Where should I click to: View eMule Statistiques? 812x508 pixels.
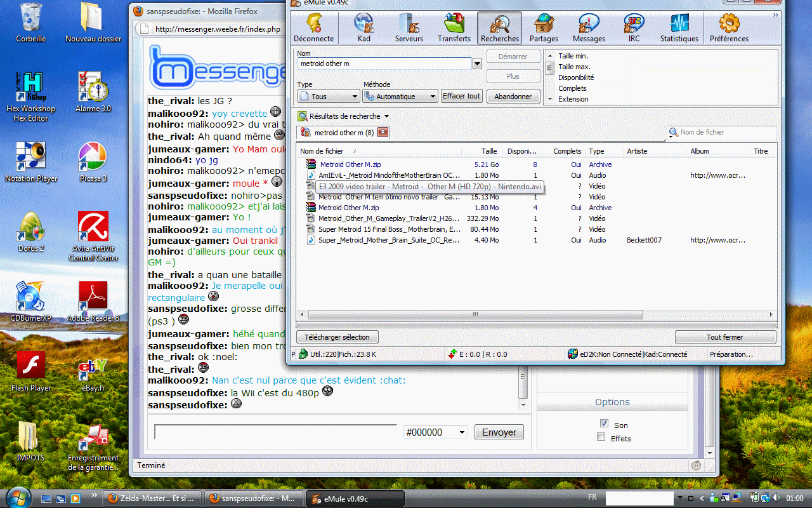pyautogui.click(x=679, y=29)
